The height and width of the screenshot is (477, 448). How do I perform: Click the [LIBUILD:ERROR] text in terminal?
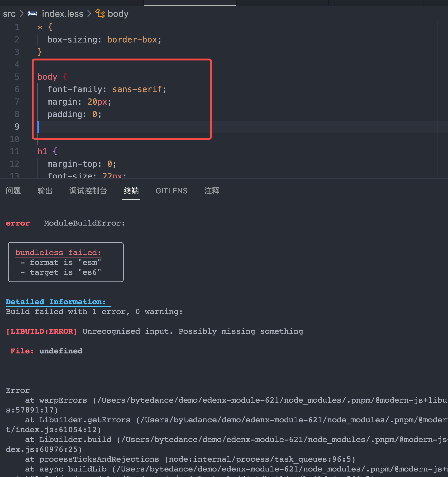point(41,331)
